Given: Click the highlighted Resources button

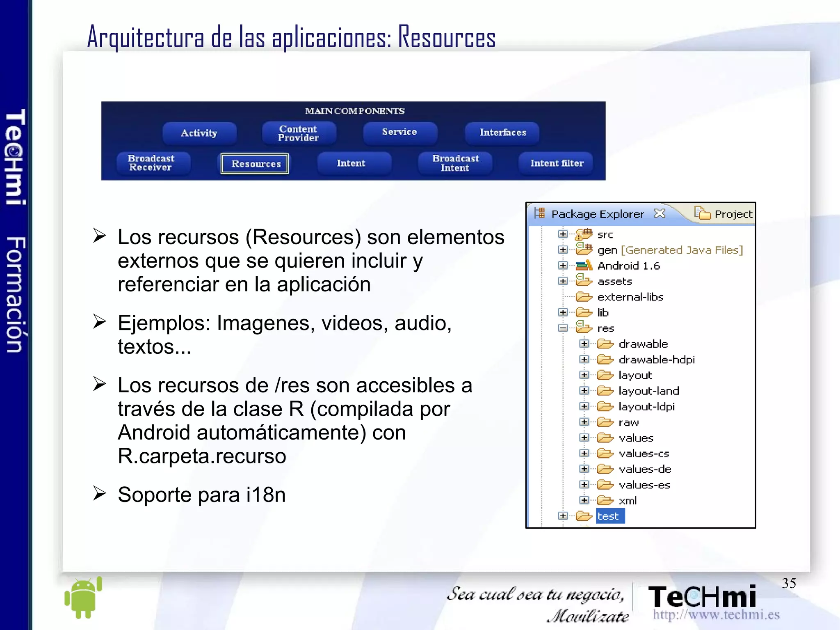Looking at the screenshot, I should tap(255, 164).
